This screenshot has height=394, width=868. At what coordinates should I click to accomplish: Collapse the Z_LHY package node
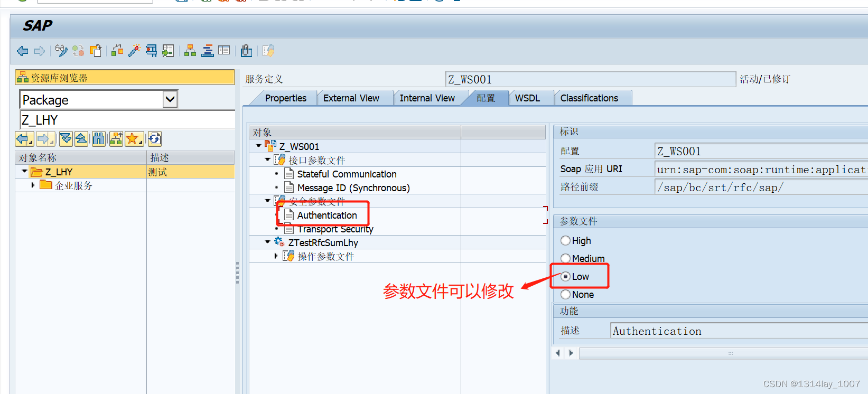tap(24, 171)
